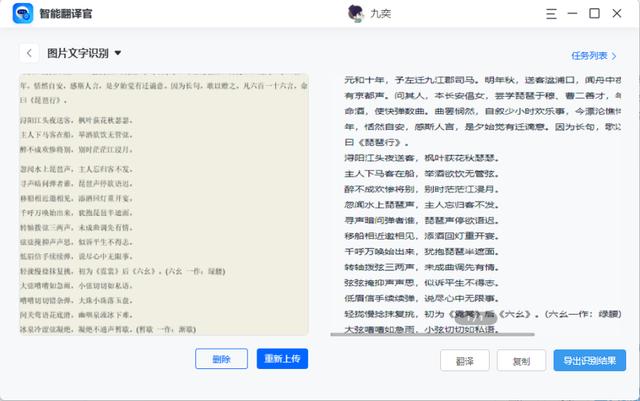
Task: Click the horizontal scrollbar under recognized text
Action: pyautogui.click(x=432, y=334)
